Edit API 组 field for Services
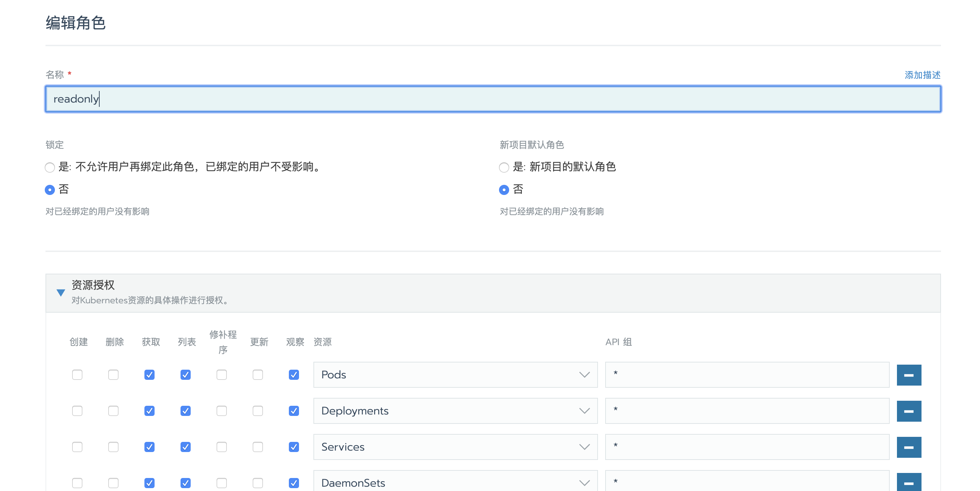The height and width of the screenshot is (491, 980). 747,447
